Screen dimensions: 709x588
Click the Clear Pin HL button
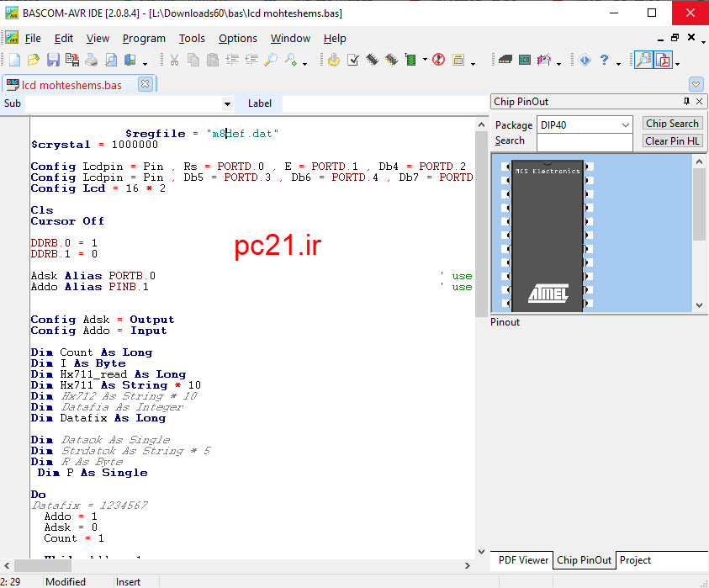[x=672, y=141]
